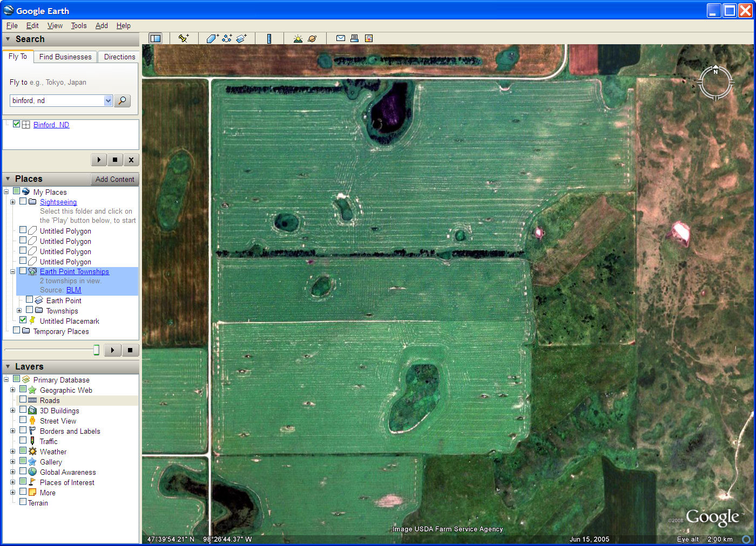Click the Places panel stop tour button
The width and height of the screenshot is (756, 546).
(130, 350)
